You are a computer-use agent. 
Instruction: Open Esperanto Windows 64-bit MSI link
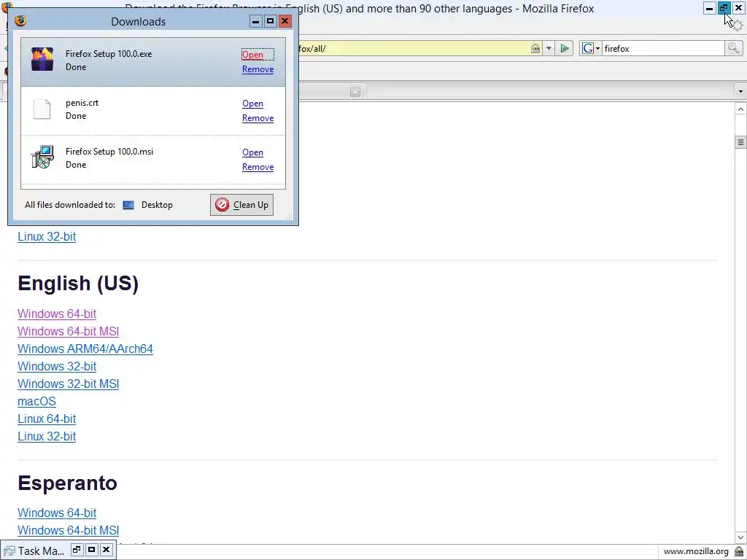tap(68, 531)
